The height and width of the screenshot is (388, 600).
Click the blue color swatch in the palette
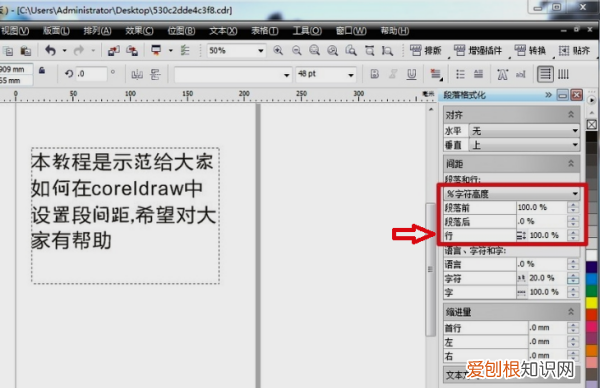592,279
